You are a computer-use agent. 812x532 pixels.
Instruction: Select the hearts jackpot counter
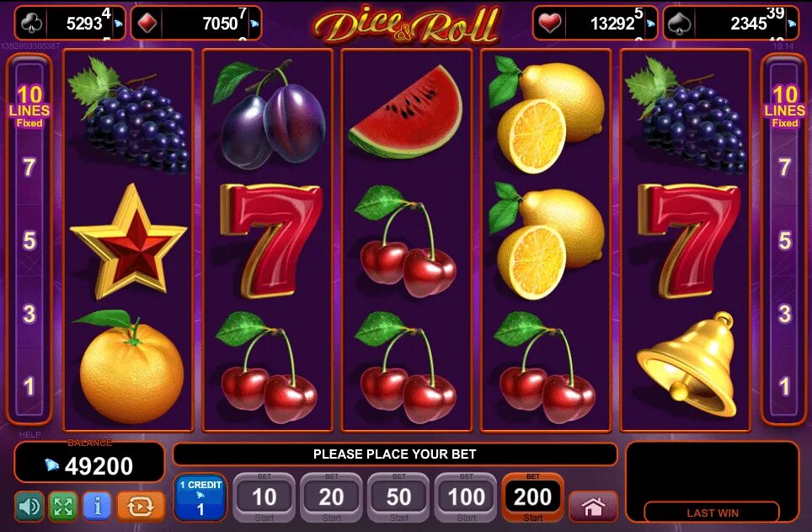pos(595,23)
